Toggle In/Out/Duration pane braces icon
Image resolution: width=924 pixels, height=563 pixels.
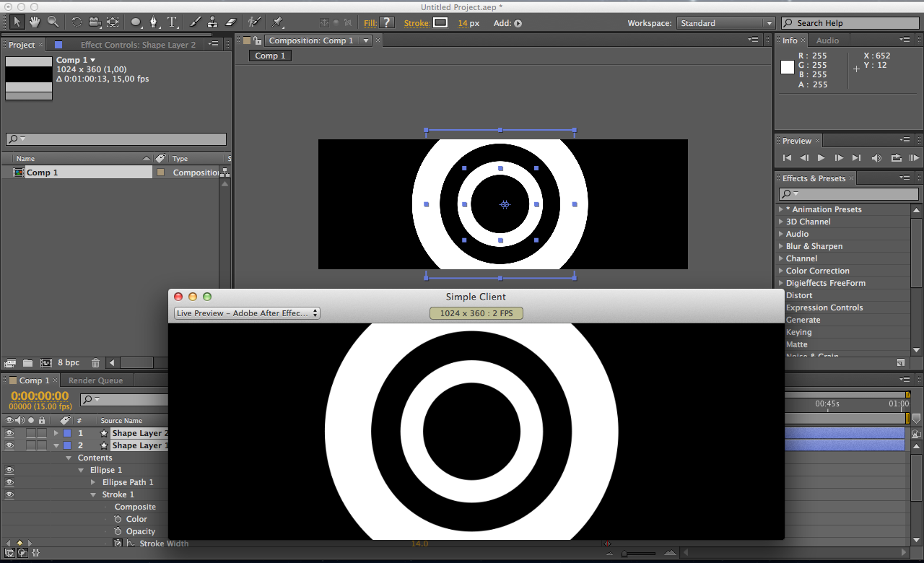[35, 553]
